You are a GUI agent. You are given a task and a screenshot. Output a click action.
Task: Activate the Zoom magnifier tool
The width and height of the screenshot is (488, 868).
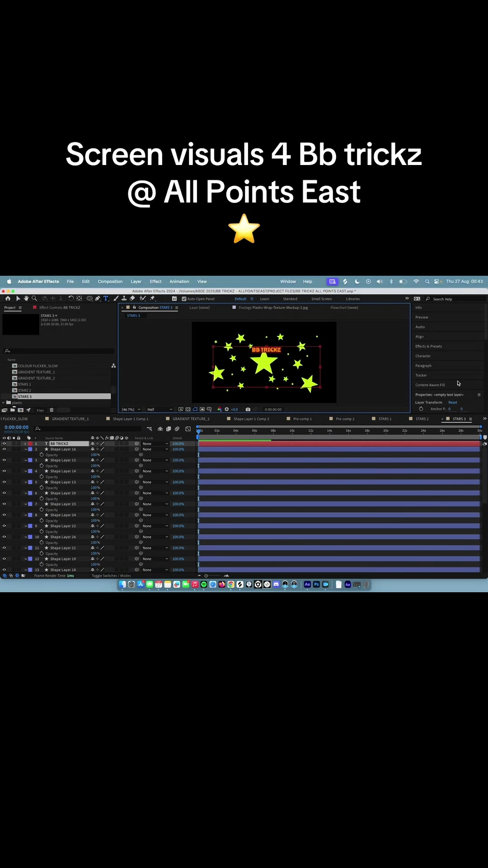34,298
